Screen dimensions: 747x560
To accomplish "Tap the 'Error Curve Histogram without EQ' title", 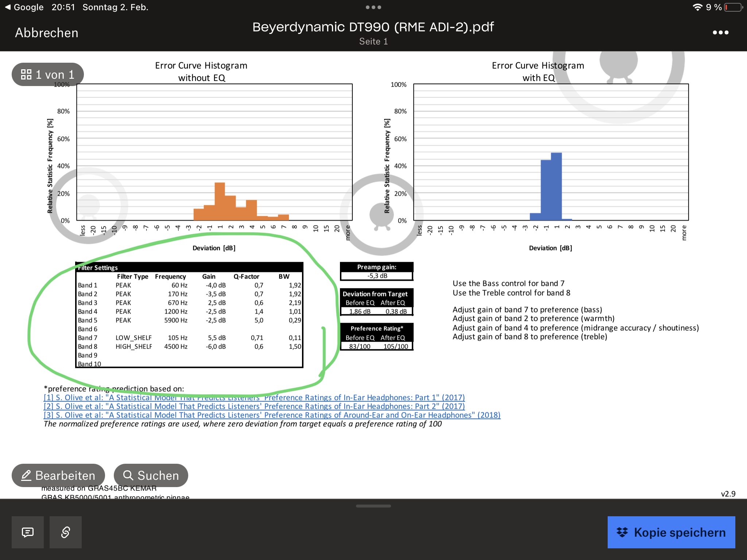I will click(x=201, y=71).
